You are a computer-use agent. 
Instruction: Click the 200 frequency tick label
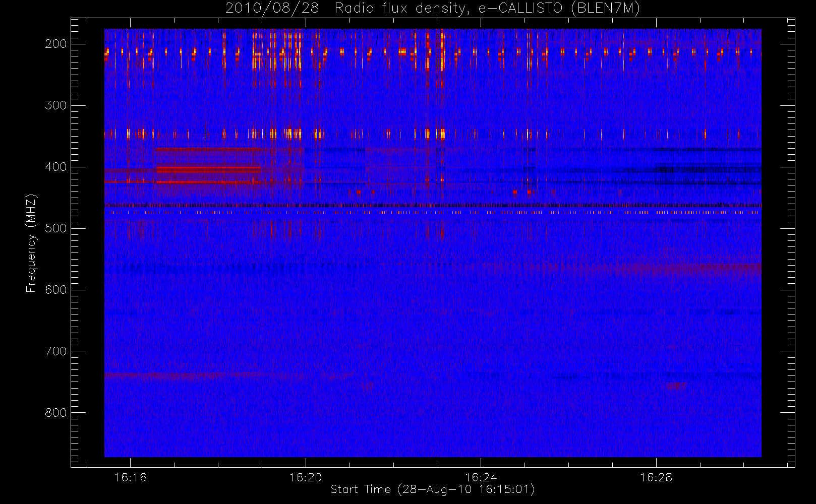tap(56, 44)
